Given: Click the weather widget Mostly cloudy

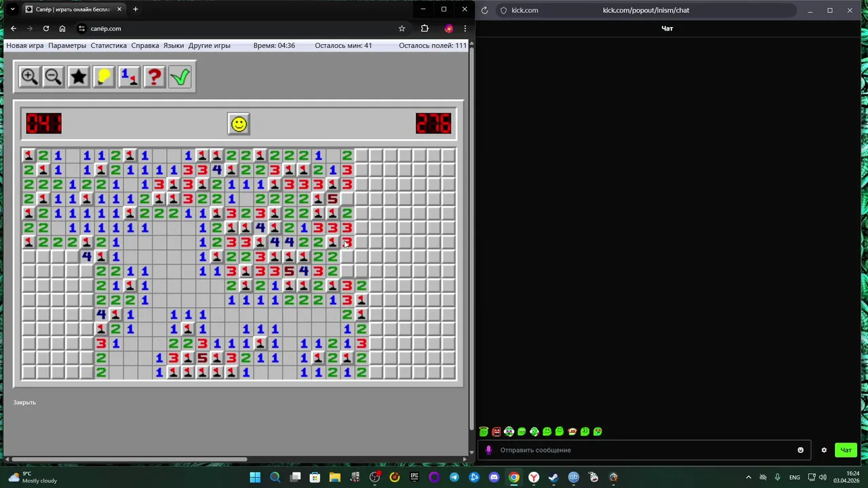Looking at the screenshot, I should [33, 477].
